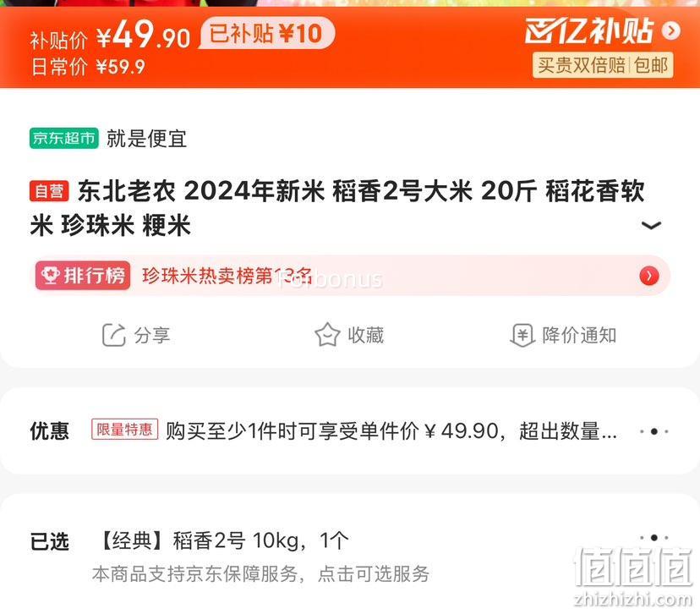Tap the price drop notification icon
Image resolution: width=700 pixels, height=614 pixels.
point(522,335)
